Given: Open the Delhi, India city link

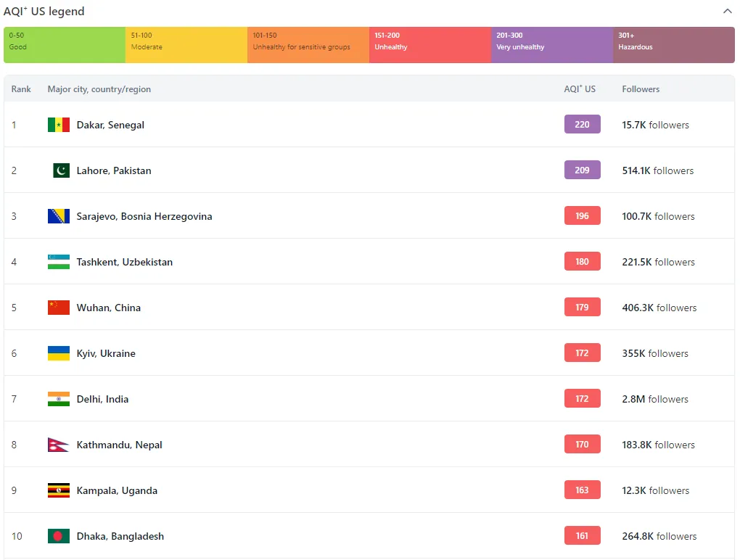Looking at the screenshot, I should (102, 399).
